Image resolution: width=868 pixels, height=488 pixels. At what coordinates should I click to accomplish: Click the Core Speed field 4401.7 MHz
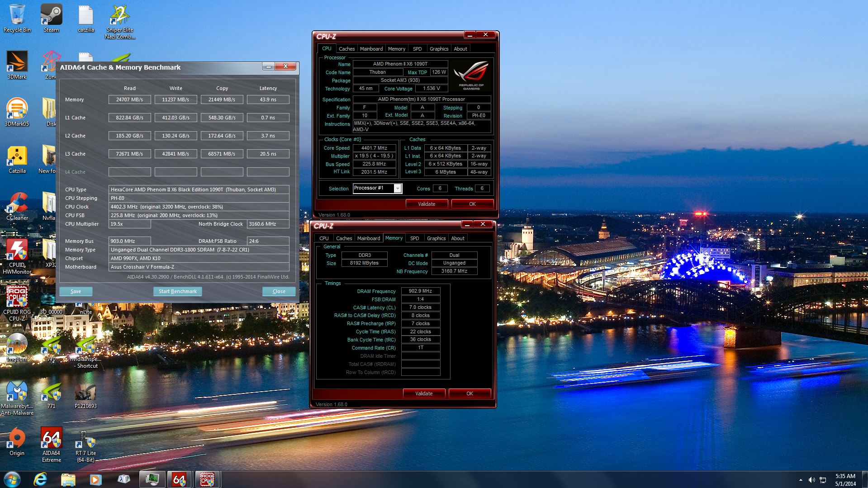click(375, 148)
